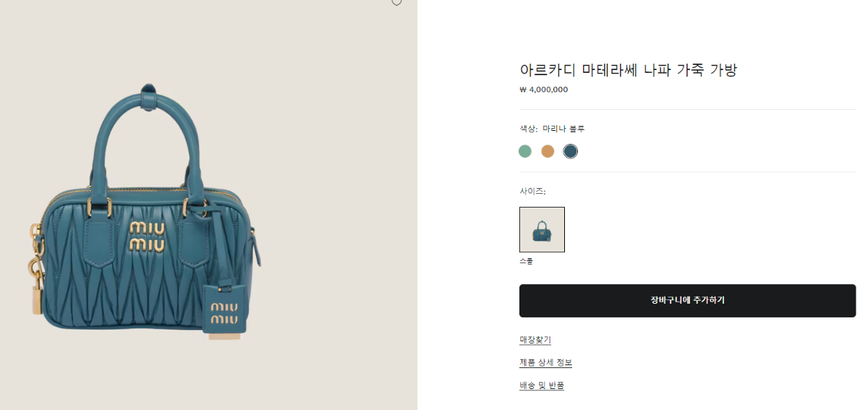Choose the tan brown color swatch
This screenshot has height=410, width=868.
pyautogui.click(x=548, y=151)
